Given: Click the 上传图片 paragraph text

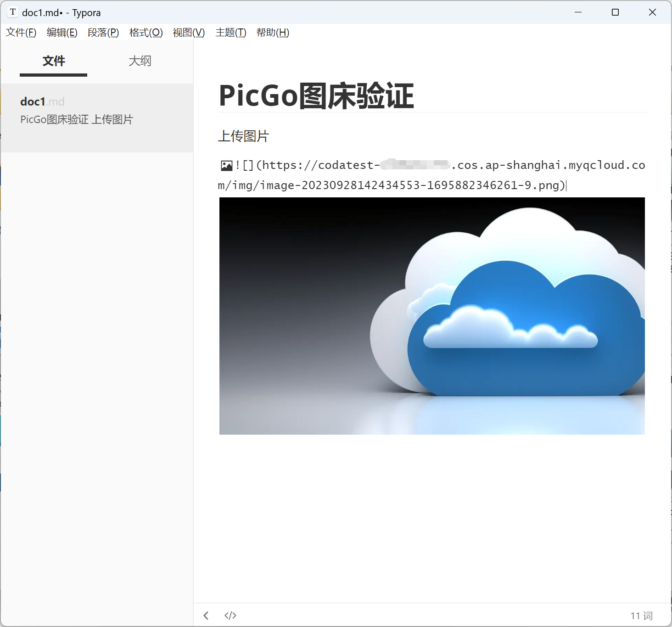Looking at the screenshot, I should [x=243, y=136].
